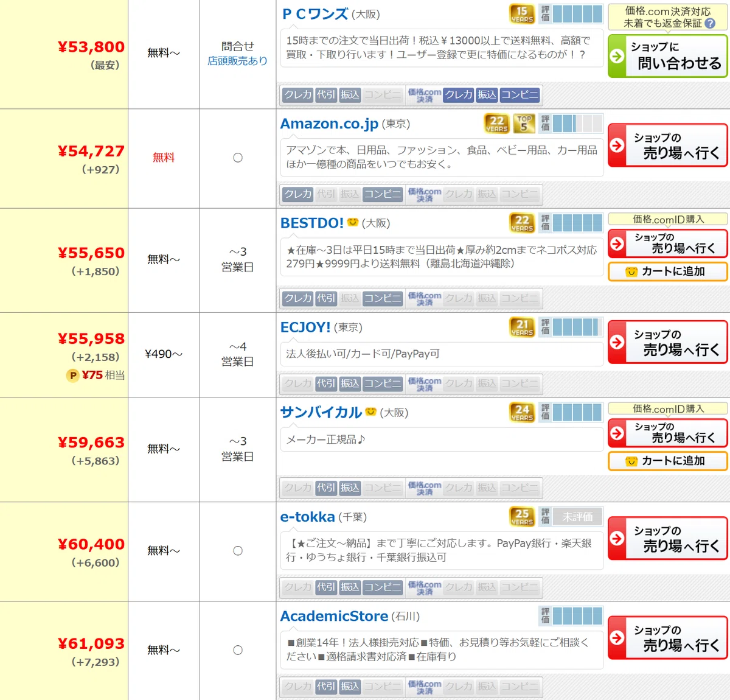Click the 価格.com決済 logo in PCワンズ row

coord(425,95)
